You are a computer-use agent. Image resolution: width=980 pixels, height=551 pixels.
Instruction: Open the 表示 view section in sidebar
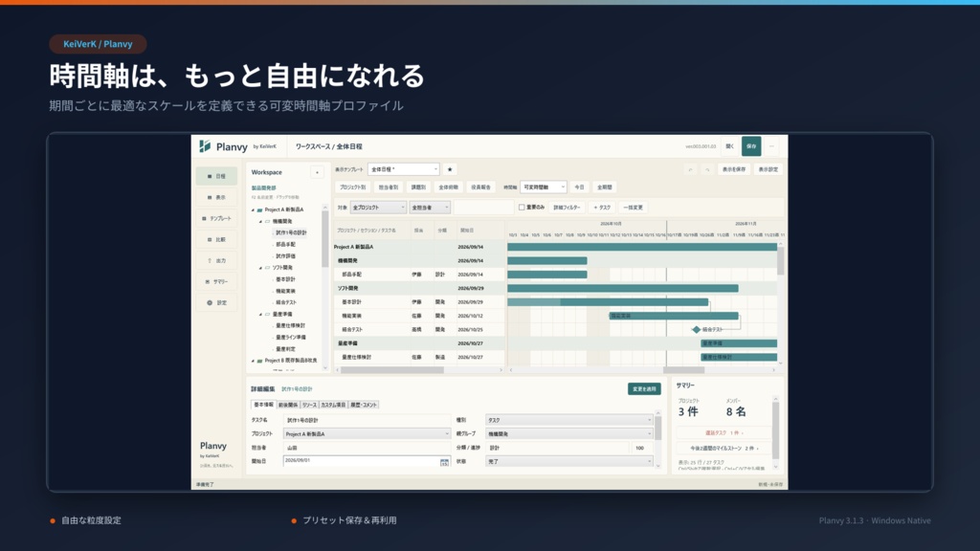(216, 197)
